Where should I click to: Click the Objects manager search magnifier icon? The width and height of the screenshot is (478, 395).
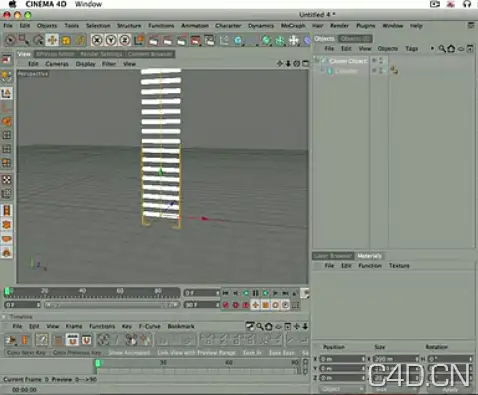[x=442, y=49]
